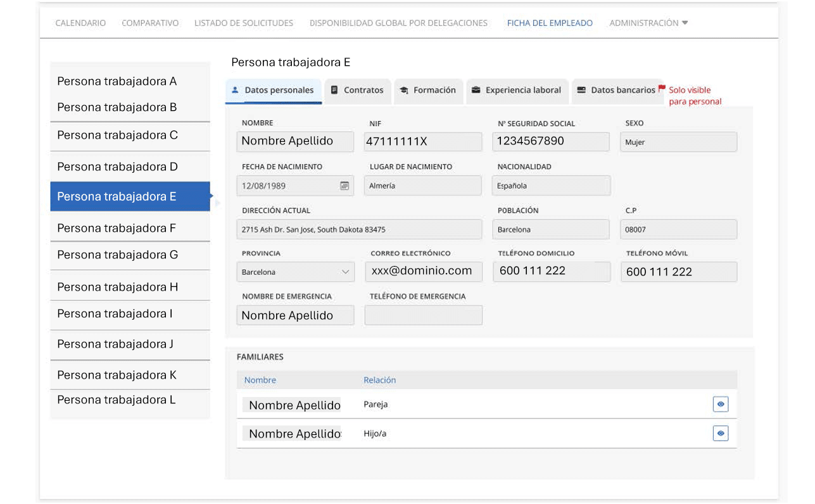Viewport: 815px width, 504px height.
Task: Expand the Provincia dropdown
Action: [x=345, y=272]
